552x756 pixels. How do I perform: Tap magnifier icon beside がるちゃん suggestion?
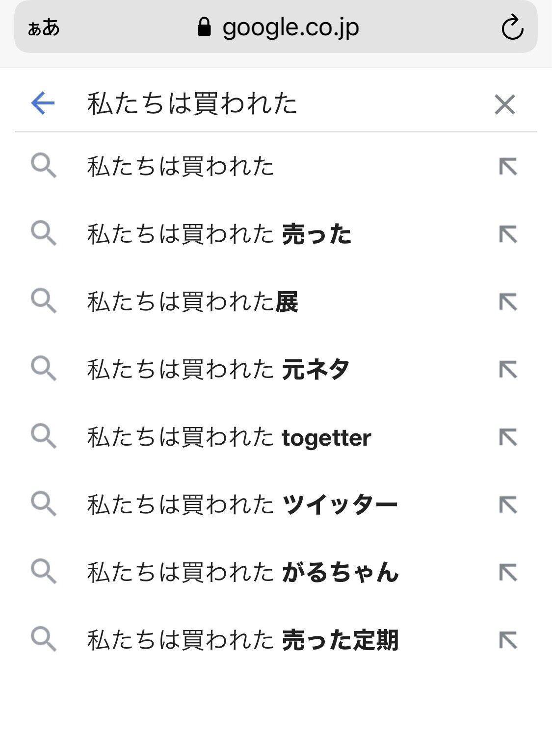44,572
